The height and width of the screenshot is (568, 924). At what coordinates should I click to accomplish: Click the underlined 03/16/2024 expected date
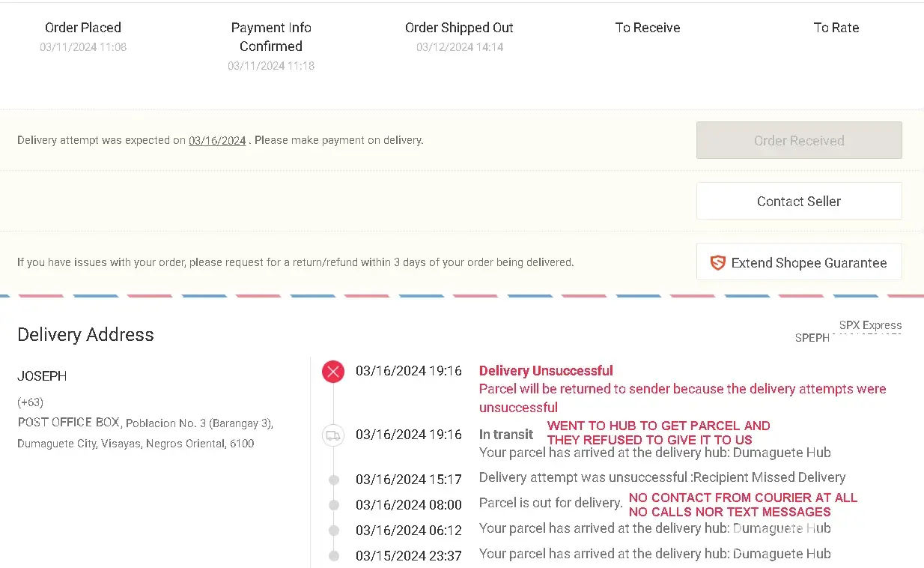217,140
